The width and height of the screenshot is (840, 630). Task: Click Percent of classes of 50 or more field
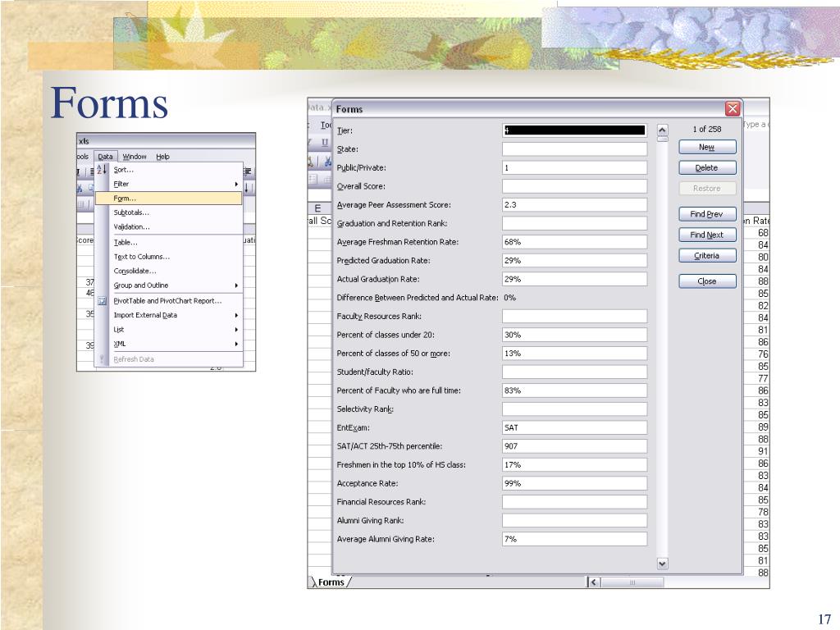tap(574, 353)
